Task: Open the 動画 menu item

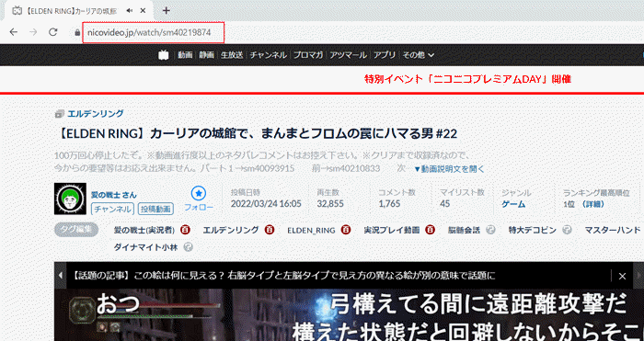Action: click(x=185, y=55)
